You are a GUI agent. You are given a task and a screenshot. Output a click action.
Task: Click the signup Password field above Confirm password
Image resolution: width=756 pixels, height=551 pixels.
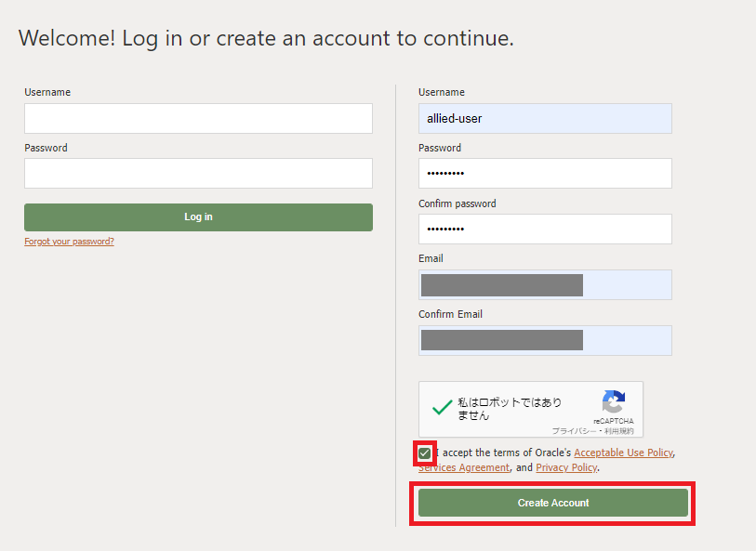[545, 173]
